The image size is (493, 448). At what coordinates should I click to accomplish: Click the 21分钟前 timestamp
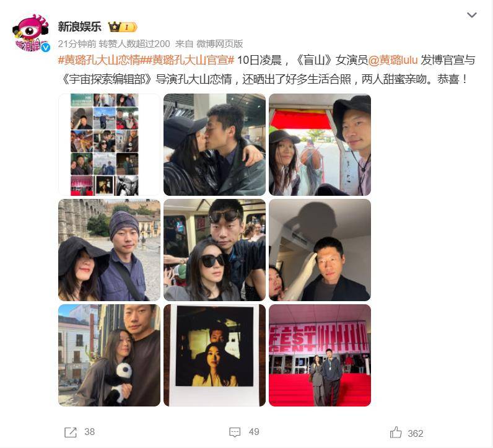(77, 44)
